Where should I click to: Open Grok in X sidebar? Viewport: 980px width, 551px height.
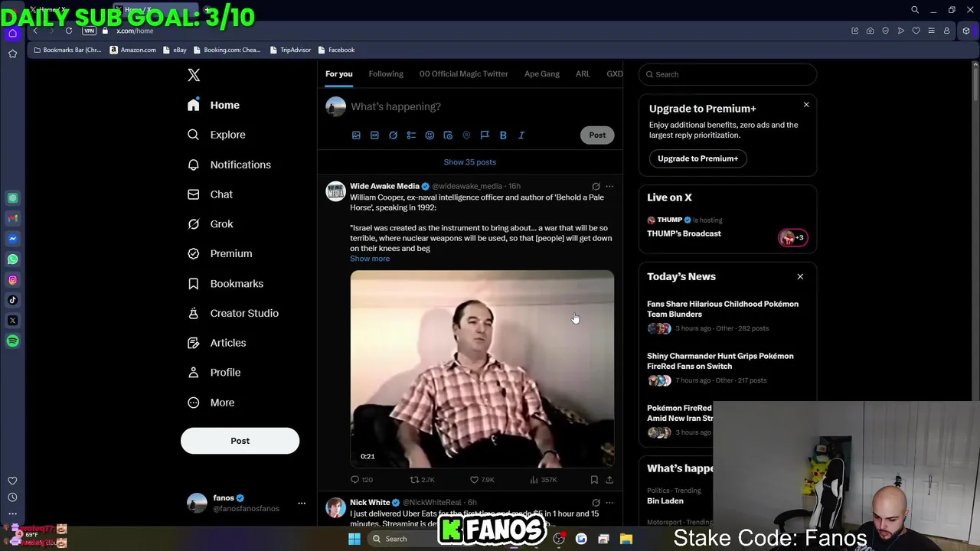(211, 224)
